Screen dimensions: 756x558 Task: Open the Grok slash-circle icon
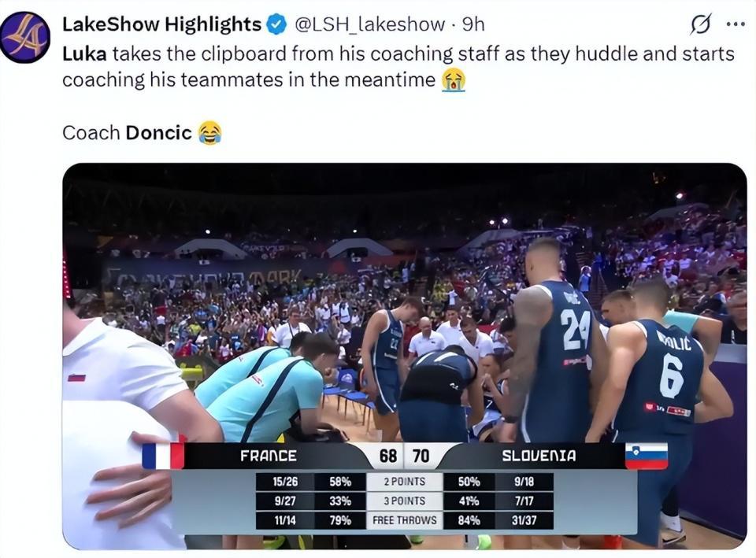point(701,24)
